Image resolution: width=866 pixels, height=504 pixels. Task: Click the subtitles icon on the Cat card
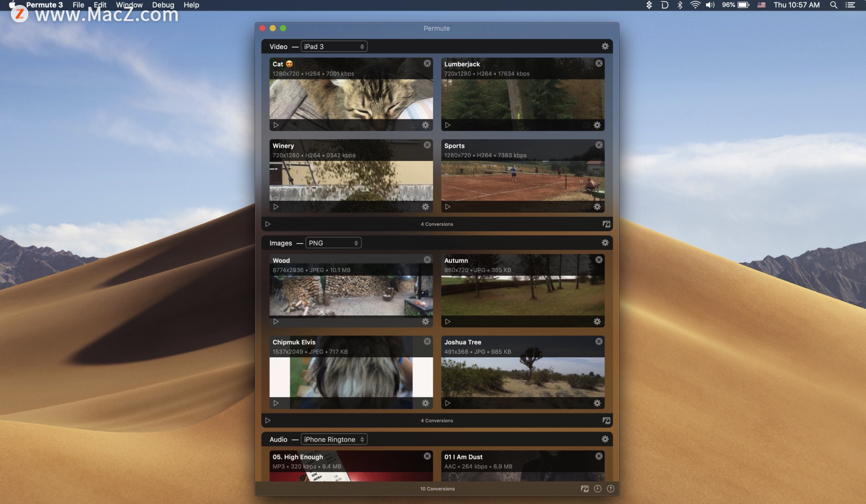pyautogui.click(x=414, y=126)
